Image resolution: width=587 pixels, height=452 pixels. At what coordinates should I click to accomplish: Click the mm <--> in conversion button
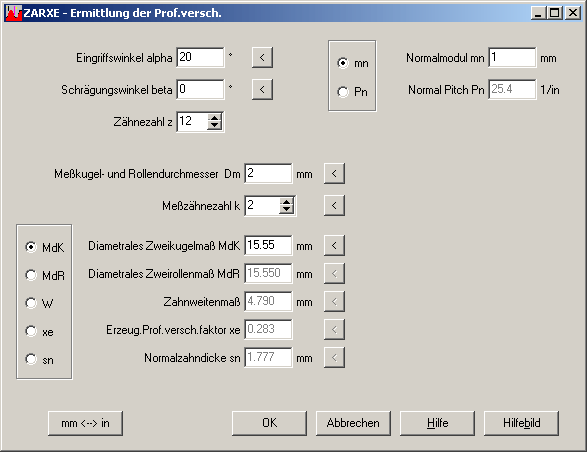(x=85, y=423)
